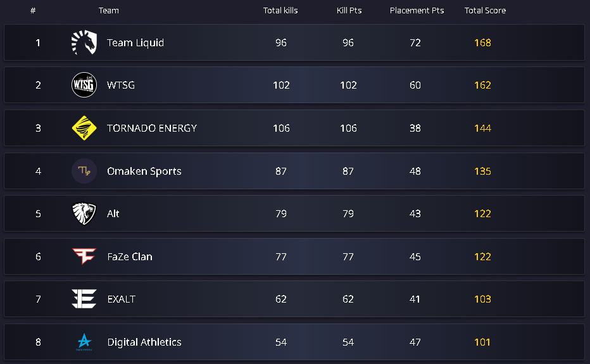The width and height of the screenshot is (590, 364).
Task: Click the yellow TORNADO ENERGY logo
Action: (84, 128)
